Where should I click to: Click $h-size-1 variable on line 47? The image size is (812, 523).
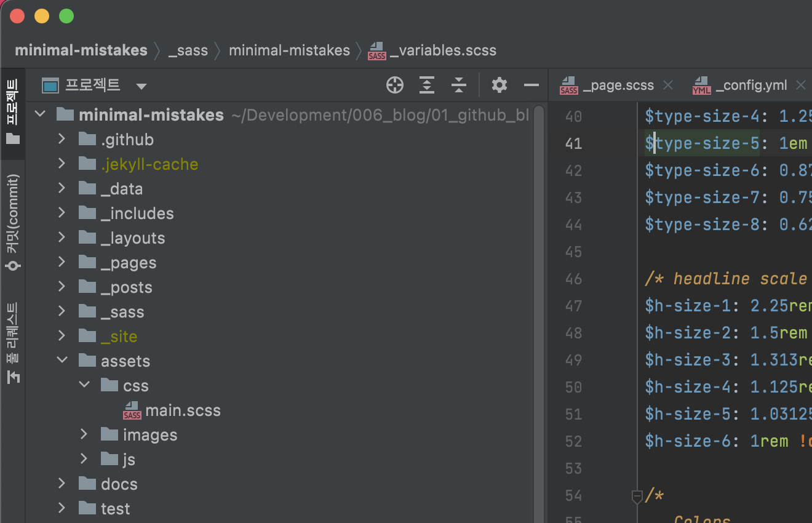point(688,306)
